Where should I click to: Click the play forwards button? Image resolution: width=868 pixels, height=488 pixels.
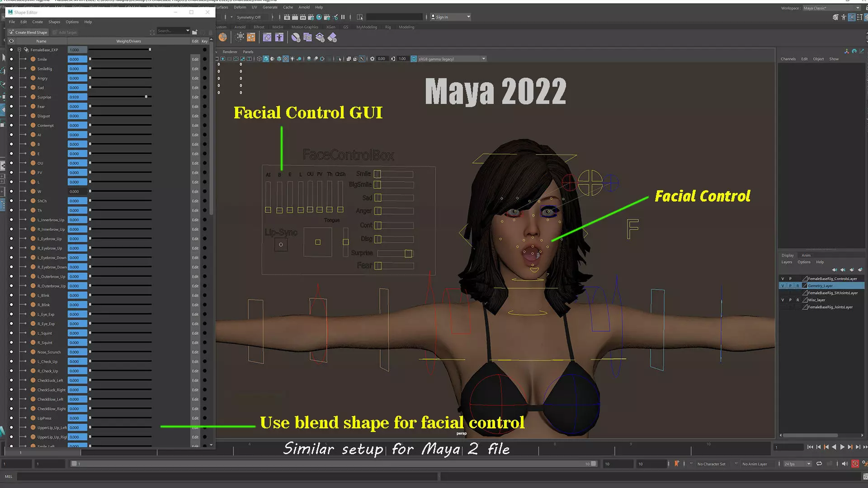click(x=842, y=447)
